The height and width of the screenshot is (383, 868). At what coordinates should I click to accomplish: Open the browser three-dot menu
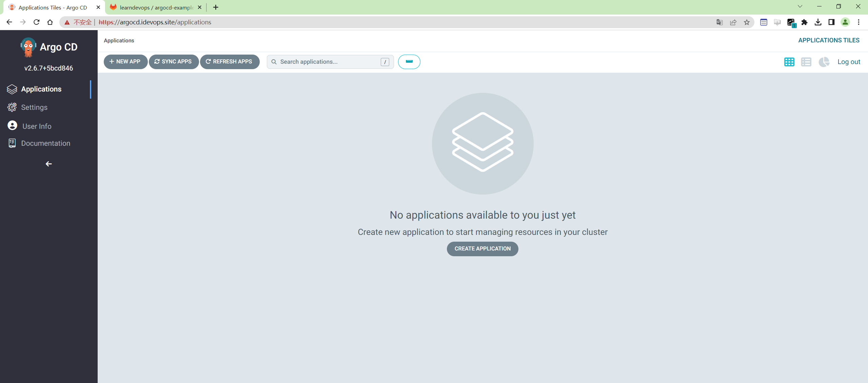coord(859,22)
